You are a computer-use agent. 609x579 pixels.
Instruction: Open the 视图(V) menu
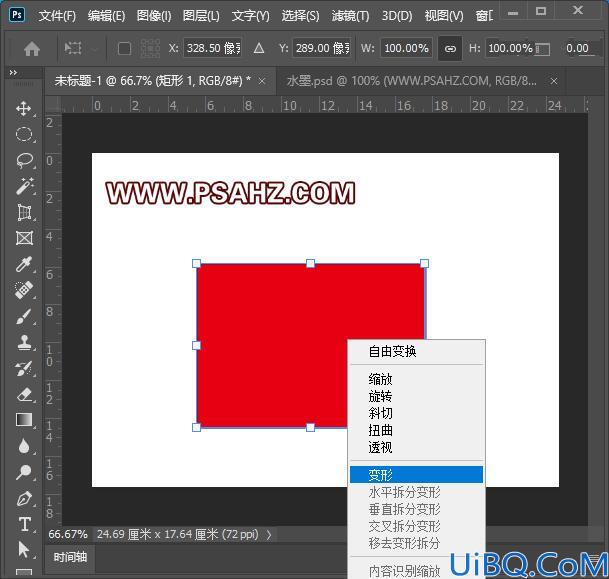pyautogui.click(x=444, y=16)
